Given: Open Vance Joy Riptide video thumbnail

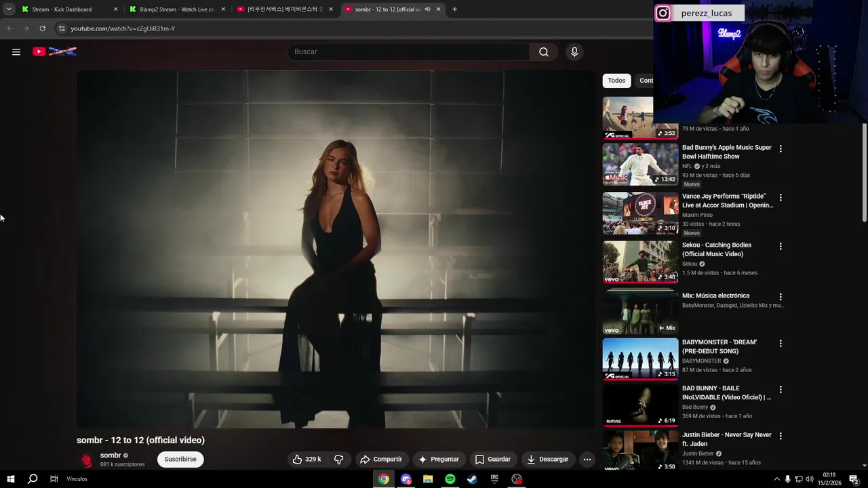Looking at the screenshot, I should (x=640, y=213).
